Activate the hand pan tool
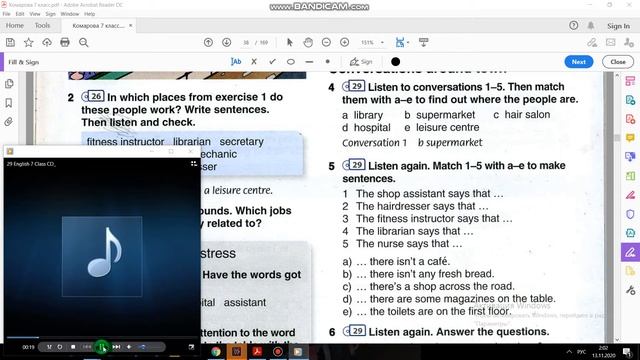Viewport: 640px width, 360px height. click(x=308, y=42)
